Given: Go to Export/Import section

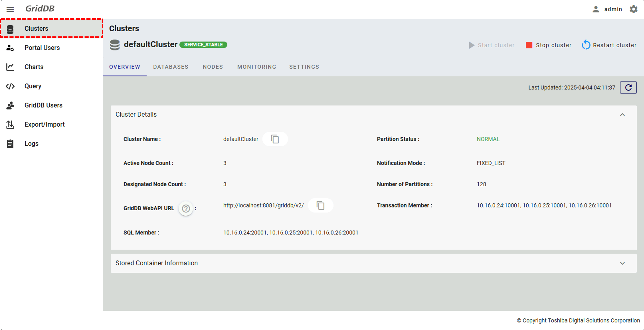Looking at the screenshot, I should coord(44,124).
